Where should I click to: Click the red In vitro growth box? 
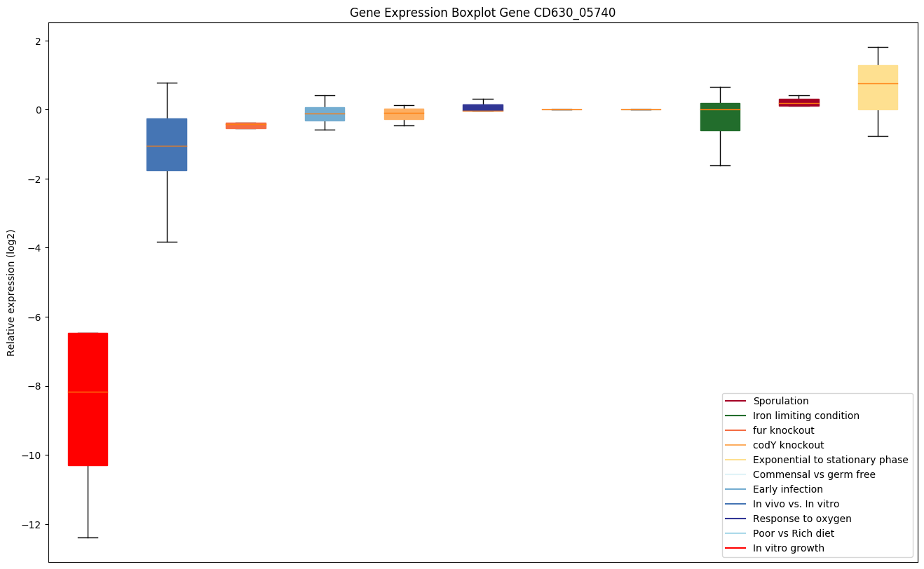(88, 399)
